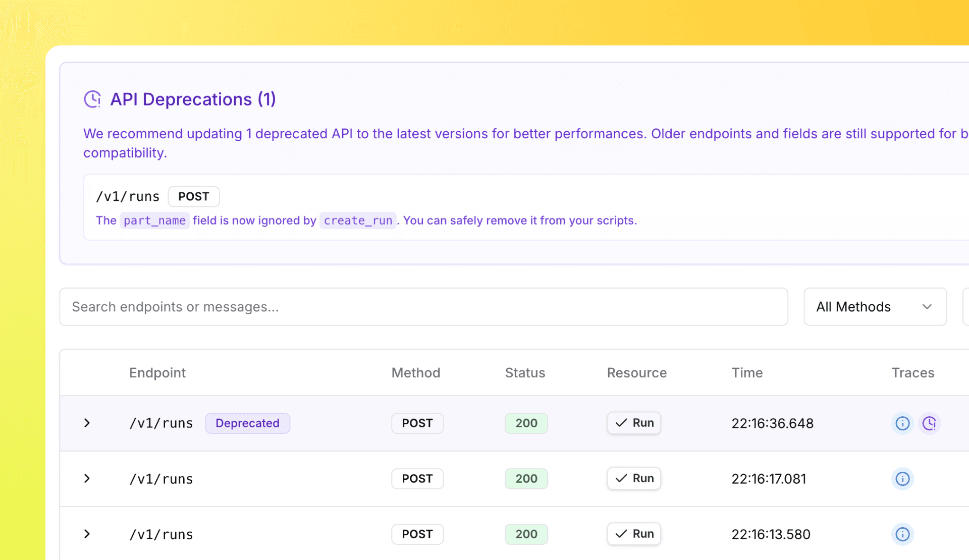
Task: Open the All Methods dropdown
Action: (x=875, y=306)
